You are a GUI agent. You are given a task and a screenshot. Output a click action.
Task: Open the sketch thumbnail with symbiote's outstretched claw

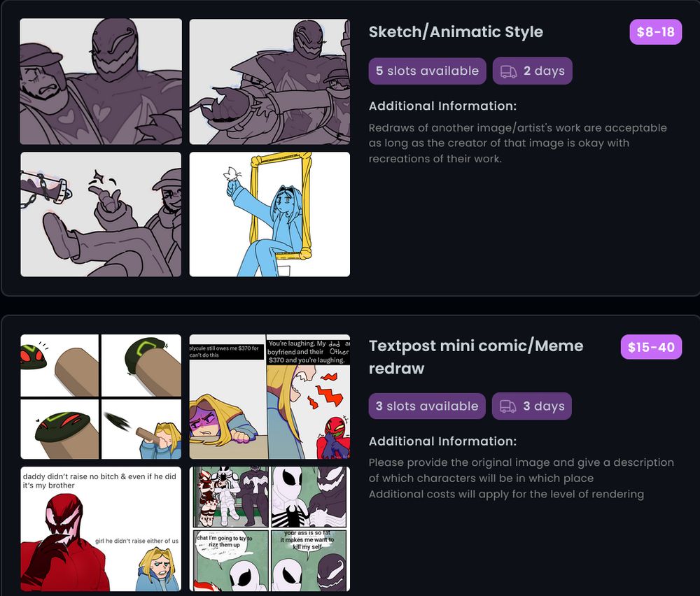269,81
